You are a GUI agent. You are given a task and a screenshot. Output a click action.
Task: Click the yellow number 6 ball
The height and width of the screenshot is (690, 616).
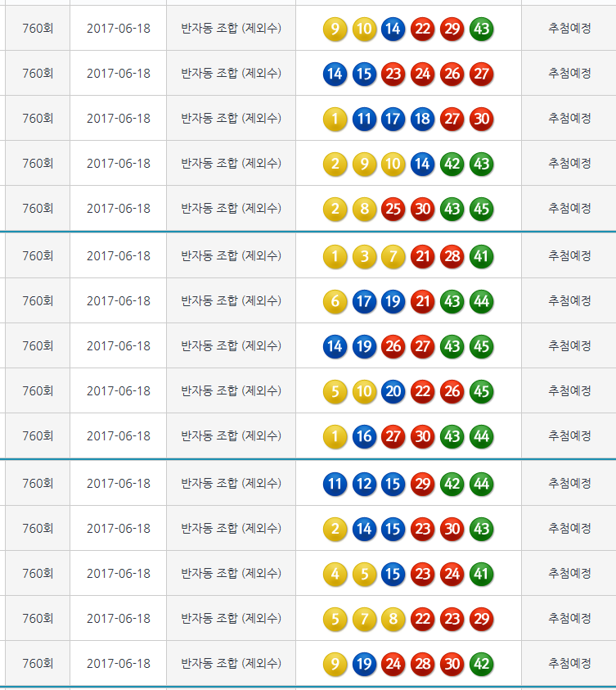pos(335,301)
